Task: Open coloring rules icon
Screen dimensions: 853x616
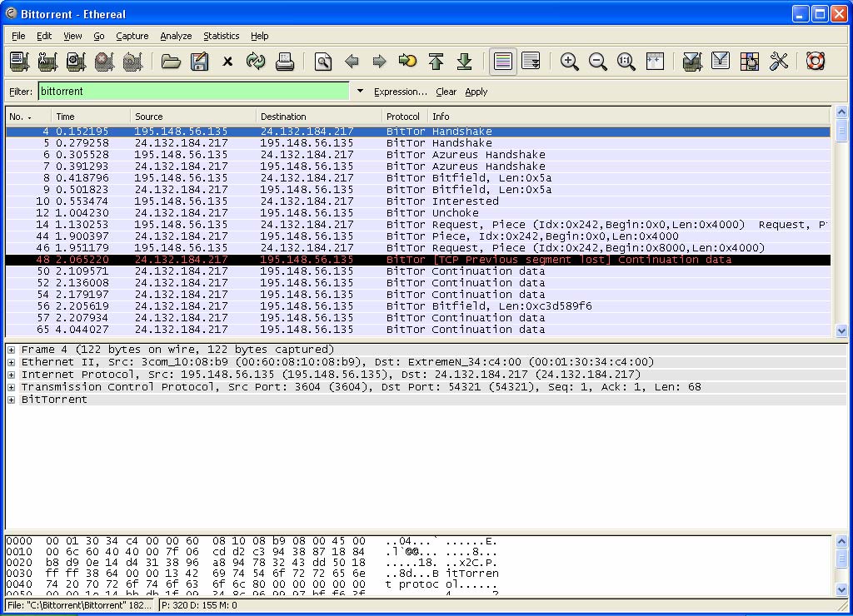Action: [x=749, y=62]
